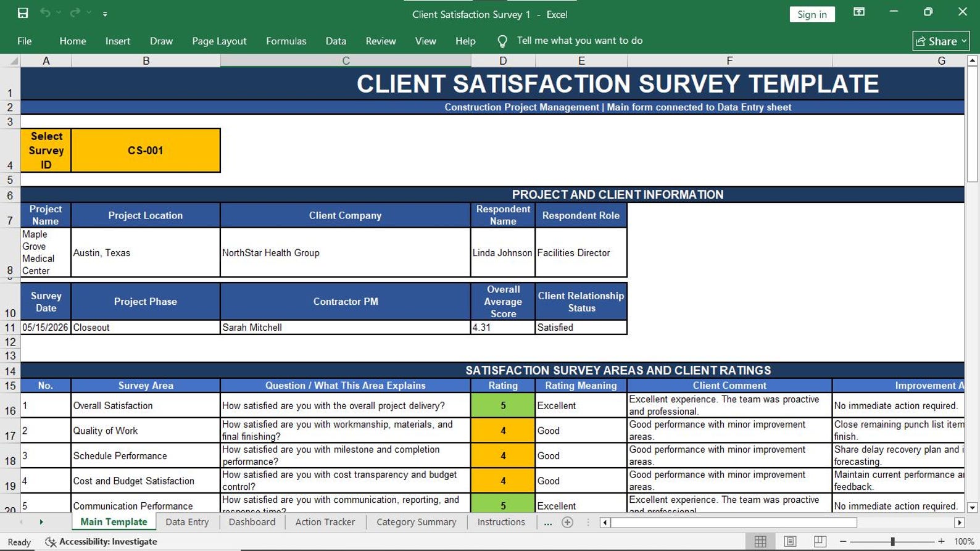
Task: Click the Select All corner triangle
Action: click(x=14, y=61)
